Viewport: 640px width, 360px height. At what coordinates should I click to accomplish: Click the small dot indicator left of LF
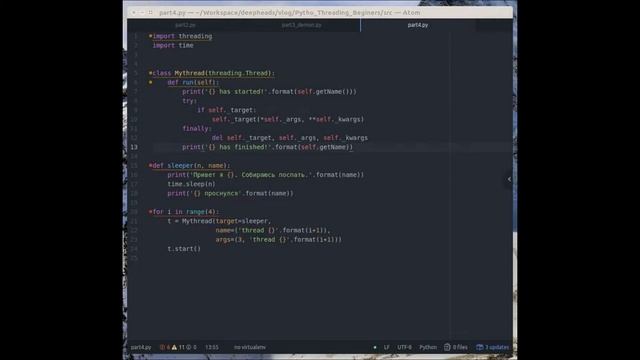click(375, 347)
